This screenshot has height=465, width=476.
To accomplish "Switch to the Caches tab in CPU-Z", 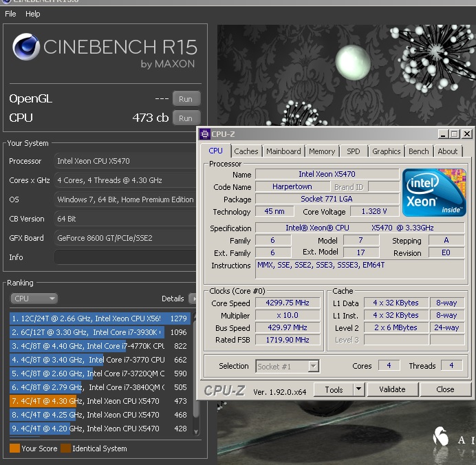I will [x=246, y=151].
